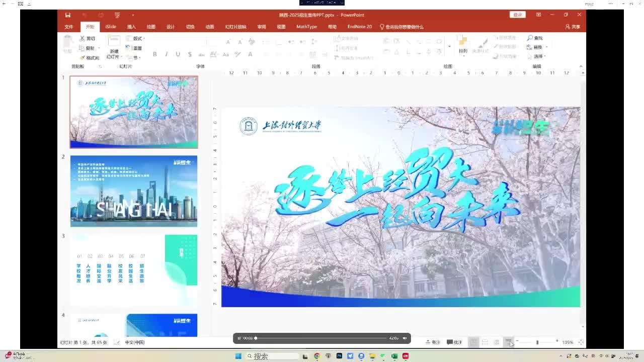The image size is (644, 362).
Task: Click the font color A icon
Action: tap(250, 54)
